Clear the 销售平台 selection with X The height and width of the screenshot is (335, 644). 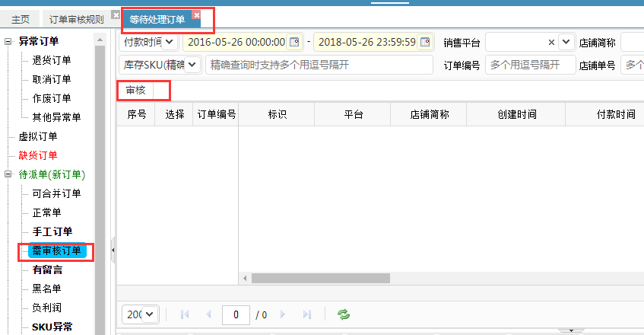(x=551, y=43)
